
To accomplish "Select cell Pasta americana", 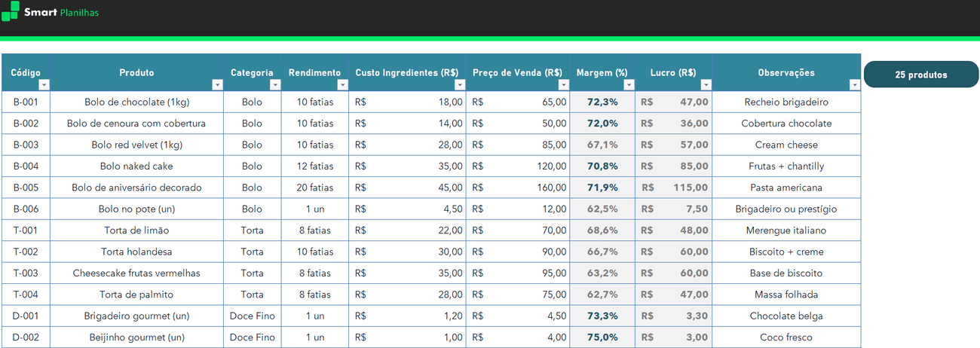I will click(786, 188).
